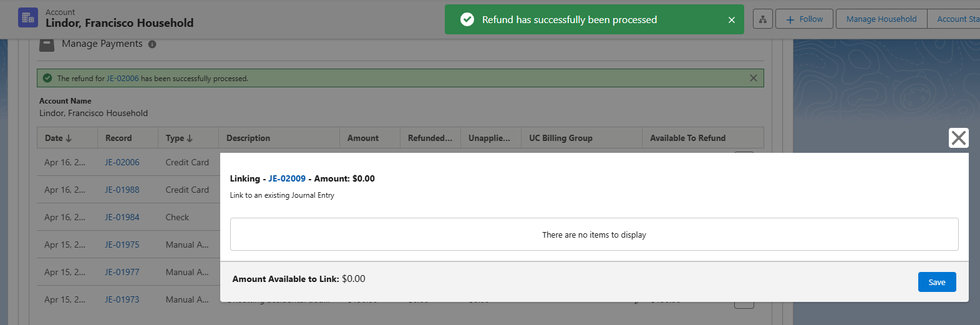The height and width of the screenshot is (325, 980).
Task: Open record JE-01988 in payments table
Action: [122, 190]
